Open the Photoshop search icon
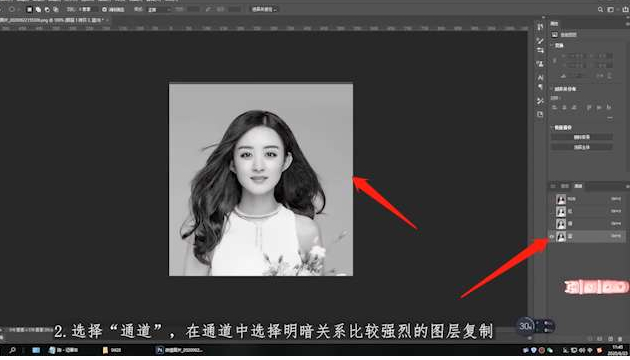The height and width of the screenshot is (360, 630). 600,9
